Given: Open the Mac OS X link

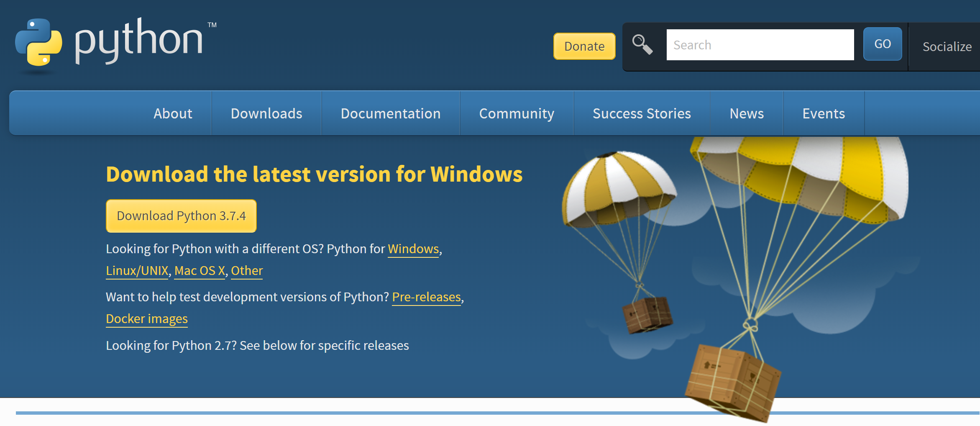Looking at the screenshot, I should 200,271.
